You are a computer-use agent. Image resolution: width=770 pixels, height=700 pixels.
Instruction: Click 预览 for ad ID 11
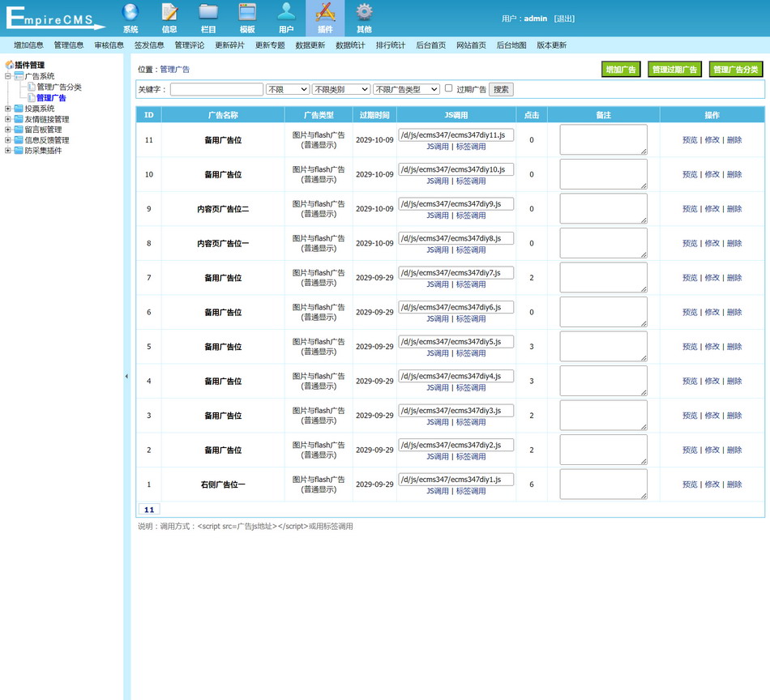(x=690, y=140)
